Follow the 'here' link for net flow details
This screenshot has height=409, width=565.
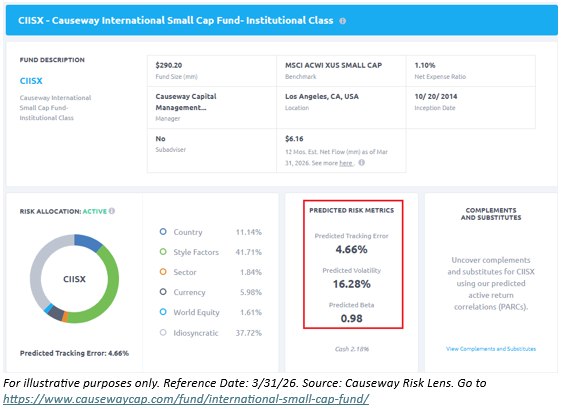click(346, 163)
